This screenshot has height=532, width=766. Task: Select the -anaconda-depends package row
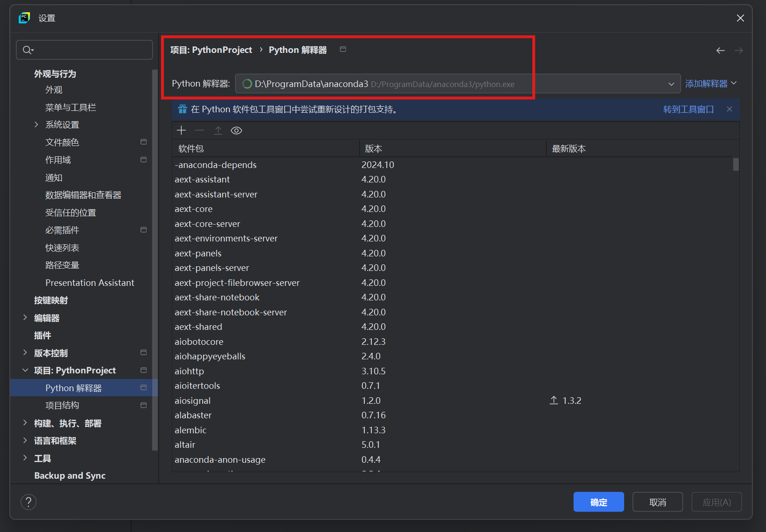(x=452, y=165)
